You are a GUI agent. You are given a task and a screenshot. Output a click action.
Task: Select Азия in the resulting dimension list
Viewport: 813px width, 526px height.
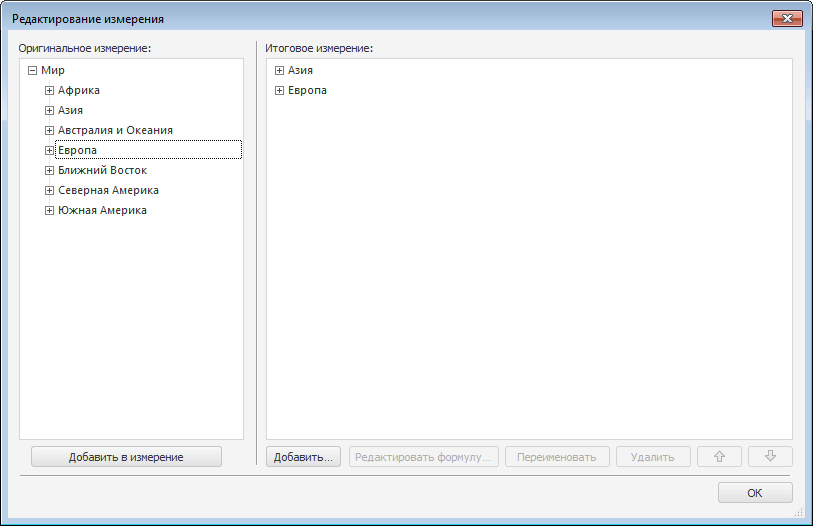[300, 70]
